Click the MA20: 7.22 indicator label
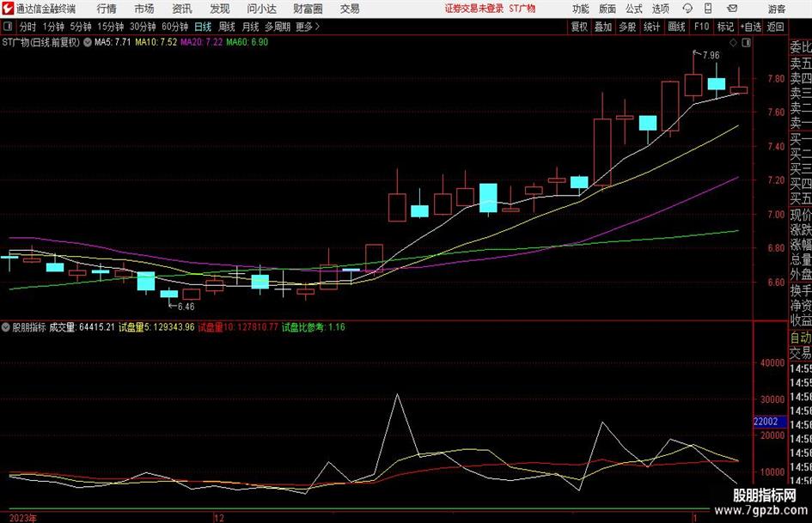 [x=201, y=42]
